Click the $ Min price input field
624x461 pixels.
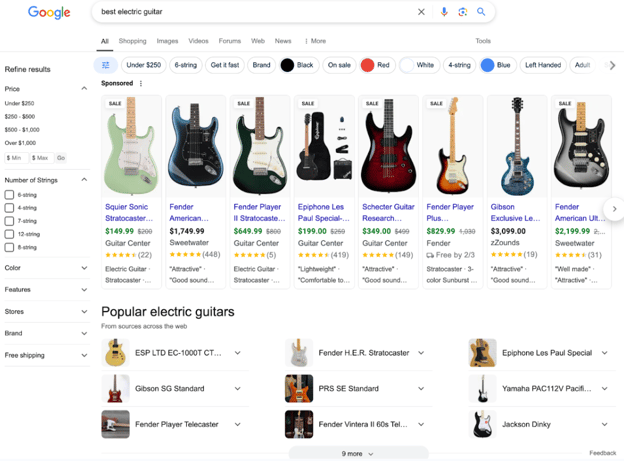[x=16, y=158]
